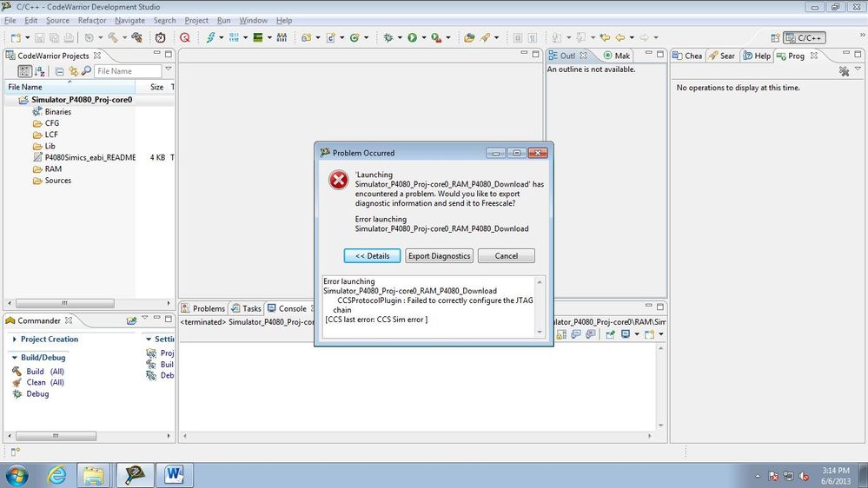Click the Internet Explorer taskbar icon
The image size is (868, 488).
click(56, 475)
